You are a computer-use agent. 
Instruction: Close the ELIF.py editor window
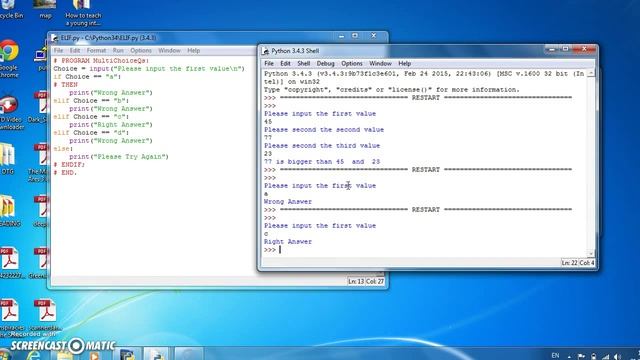tap(373, 36)
